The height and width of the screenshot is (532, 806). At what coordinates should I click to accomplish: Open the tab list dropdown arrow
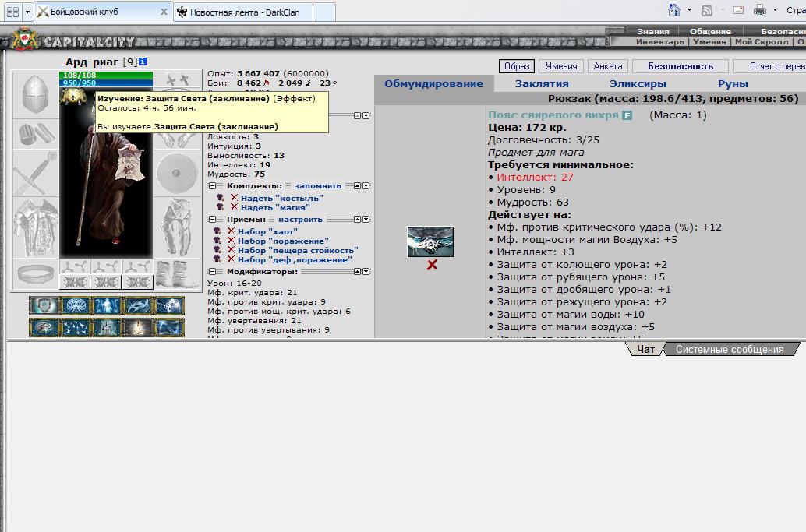coord(27,12)
